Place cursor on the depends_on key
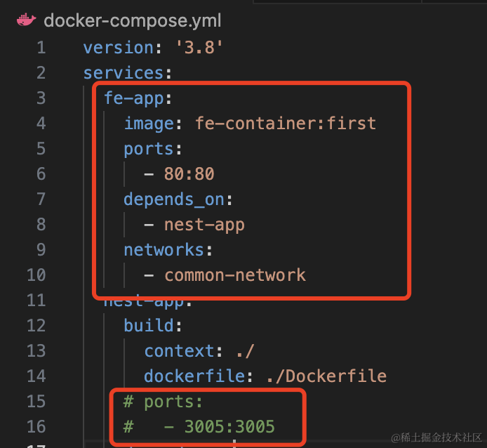 click(174, 199)
